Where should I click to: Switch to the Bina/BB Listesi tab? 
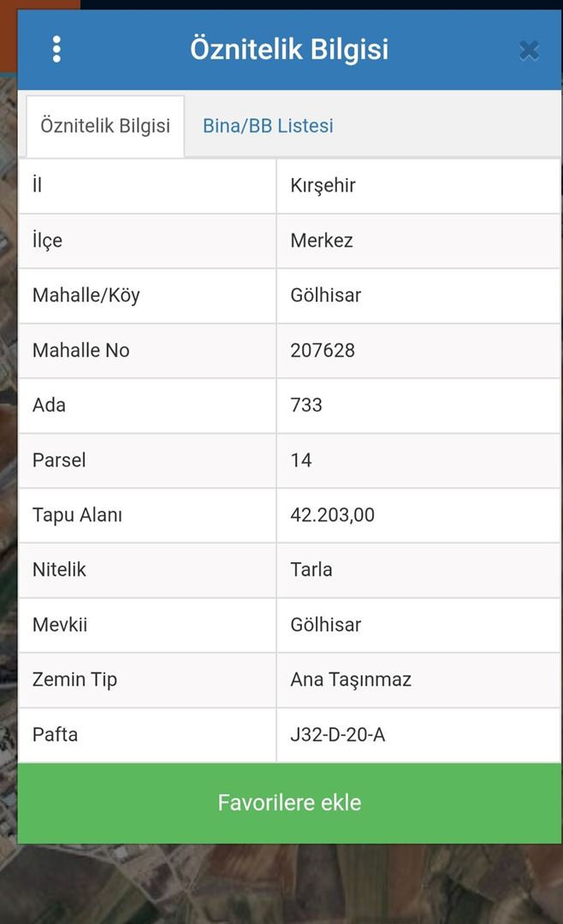pyautogui.click(x=268, y=127)
